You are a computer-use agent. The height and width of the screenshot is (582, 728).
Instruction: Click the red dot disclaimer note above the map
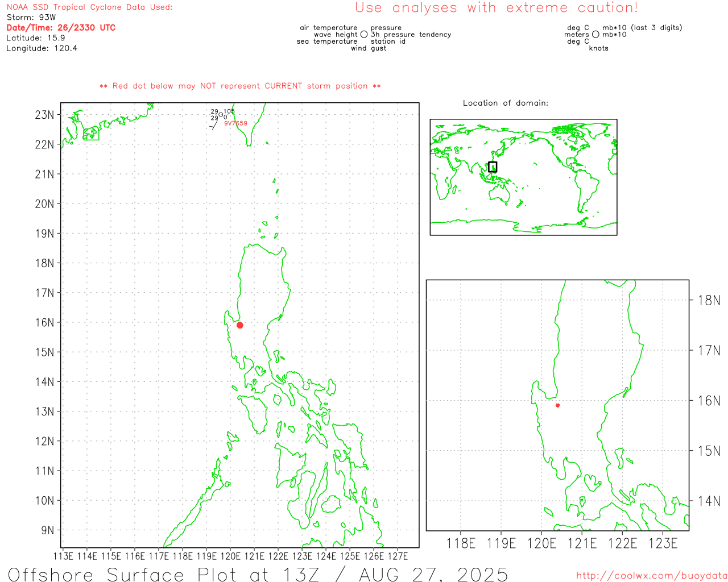[x=240, y=86]
